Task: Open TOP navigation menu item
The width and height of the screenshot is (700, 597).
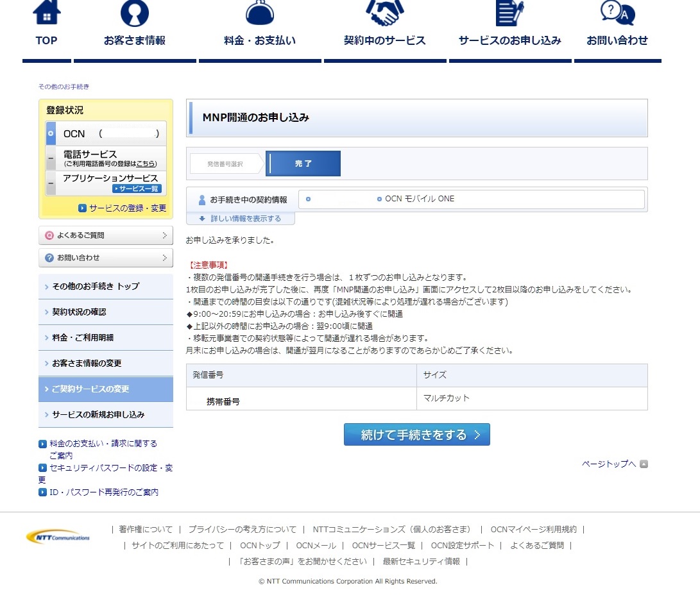Action: pos(46,40)
